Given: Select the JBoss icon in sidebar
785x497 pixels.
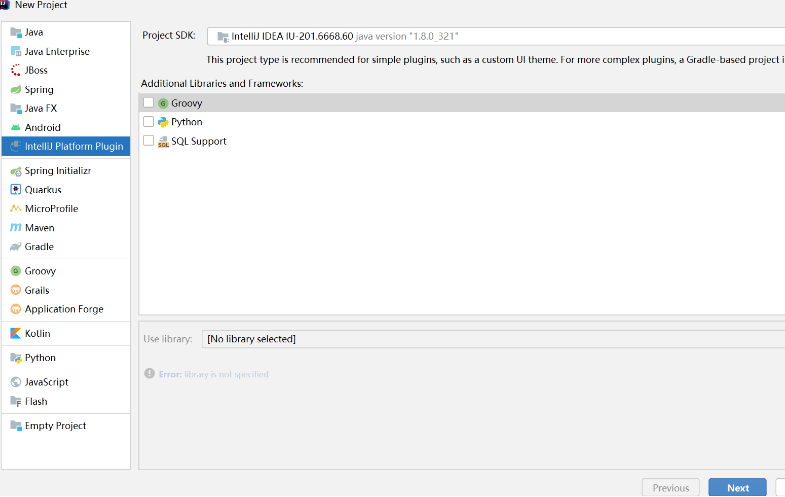Looking at the screenshot, I should [x=16, y=71].
